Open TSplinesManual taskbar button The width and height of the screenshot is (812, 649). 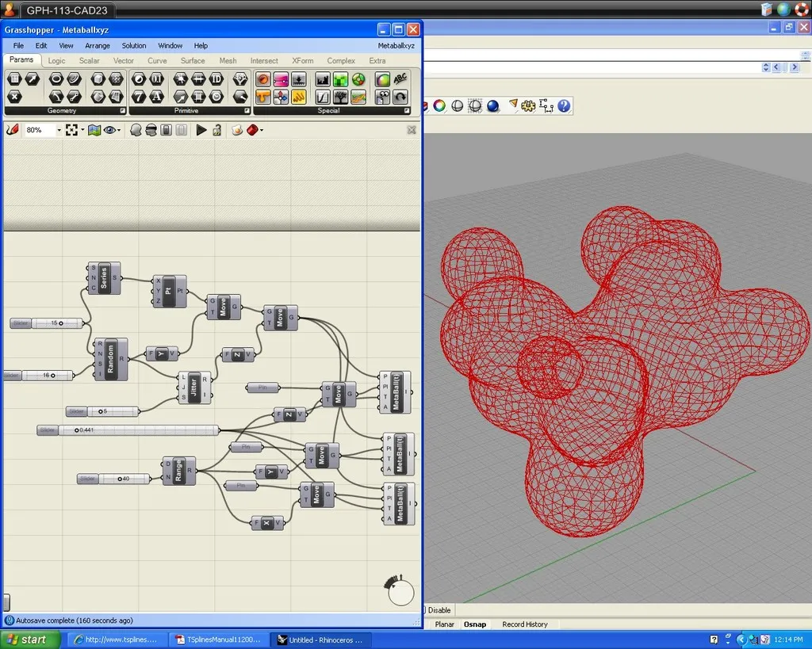[220, 639]
